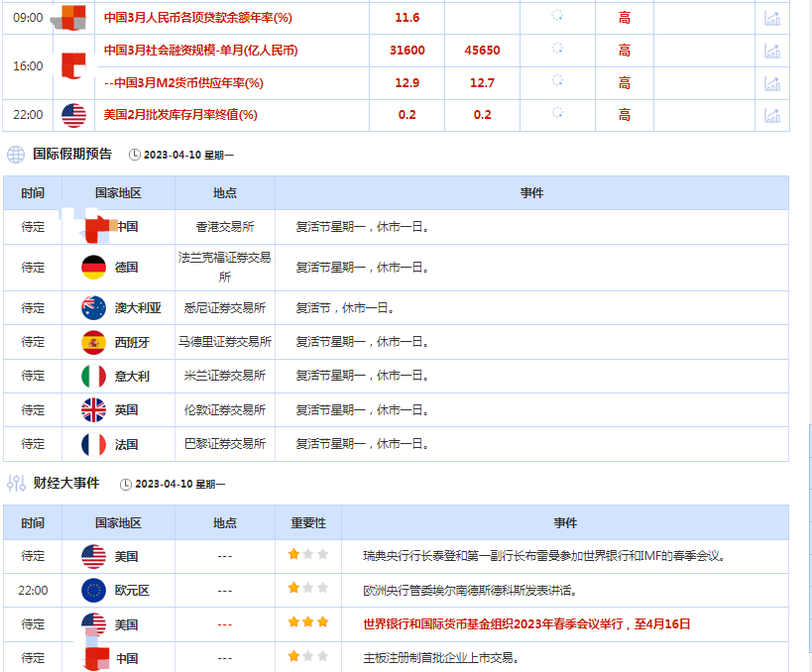Click the EU flag in 欧元区 row
This screenshot has width=812, height=672.
(x=93, y=591)
